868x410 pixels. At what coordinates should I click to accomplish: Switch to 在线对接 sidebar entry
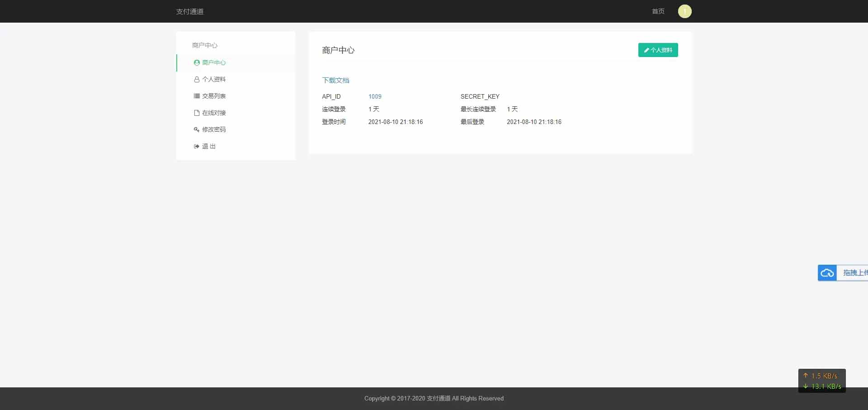click(x=214, y=113)
